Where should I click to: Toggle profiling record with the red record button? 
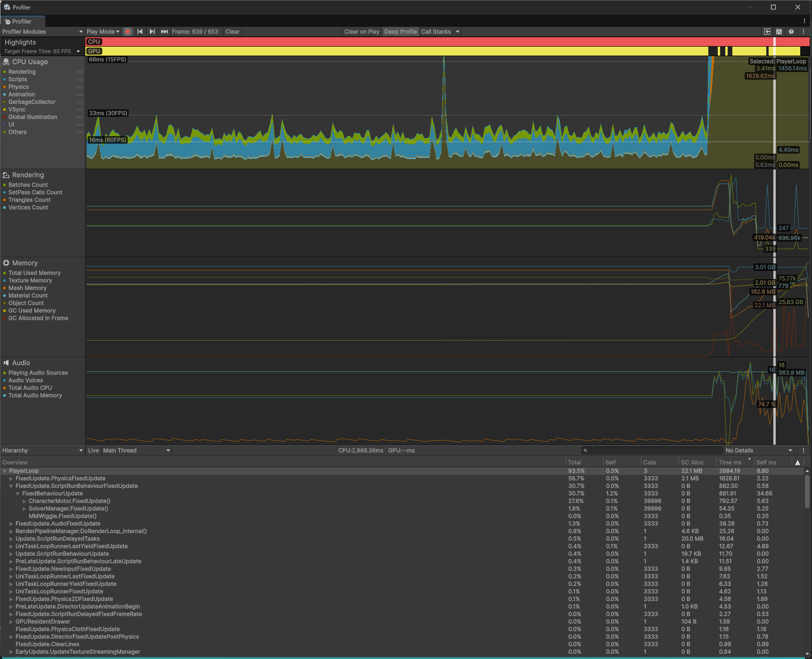pyautogui.click(x=128, y=32)
